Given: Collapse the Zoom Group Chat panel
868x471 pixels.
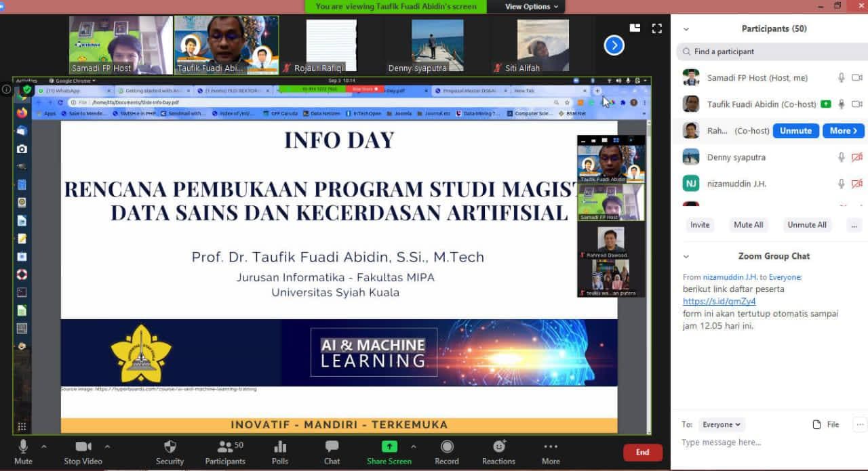Looking at the screenshot, I should tap(686, 256).
